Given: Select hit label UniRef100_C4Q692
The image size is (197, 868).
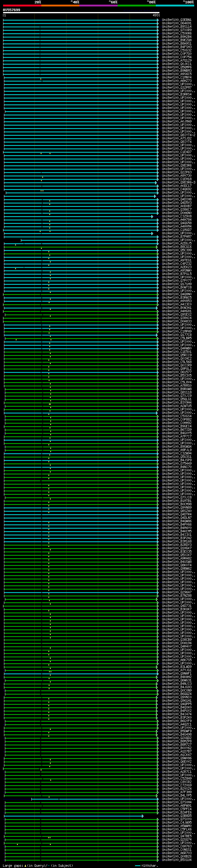Looking at the screenshot, I should 176,189.
